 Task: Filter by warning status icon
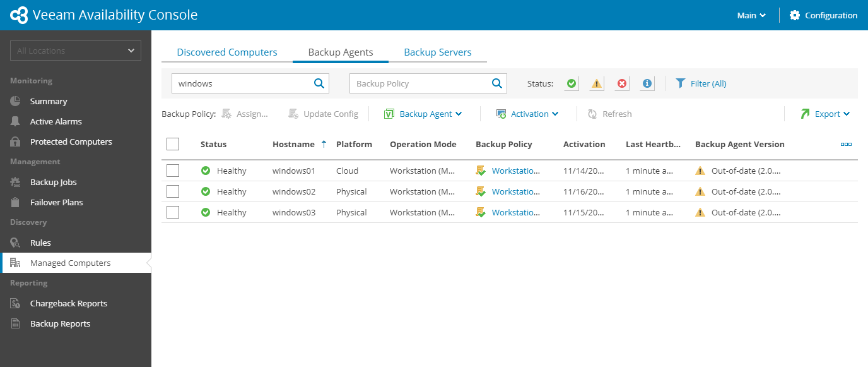[597, 83]
